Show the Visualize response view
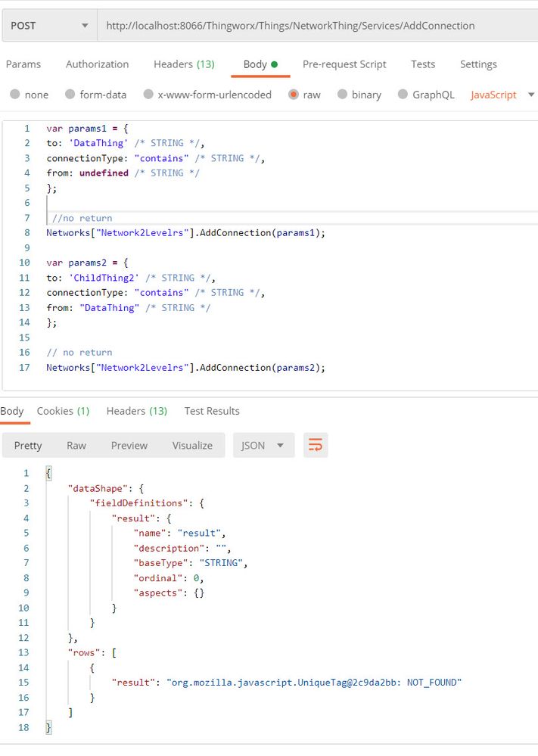The height and width of the screenshot is (756, 538). click(x=192, y=446)
